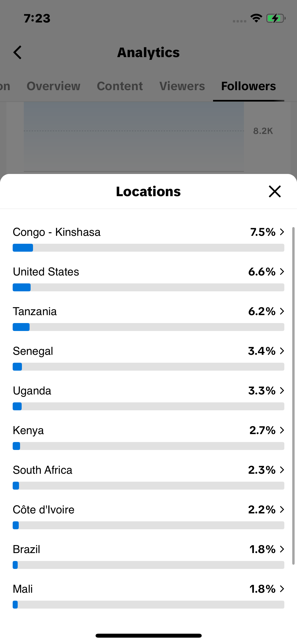Open Brazil chevron arrow
Image resolution: width=297 pixels, height=644 pixels.
coord(282,549)
